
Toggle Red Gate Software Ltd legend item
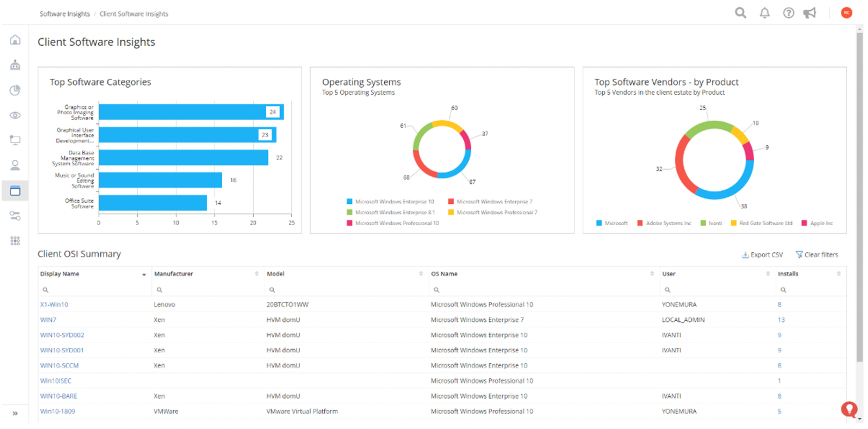[x=762, y=223]
